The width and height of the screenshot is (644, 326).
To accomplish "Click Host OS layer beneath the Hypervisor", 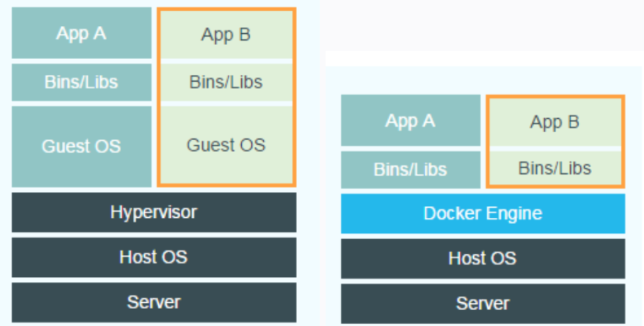I will pyautogui.click(x=154, y=257).
